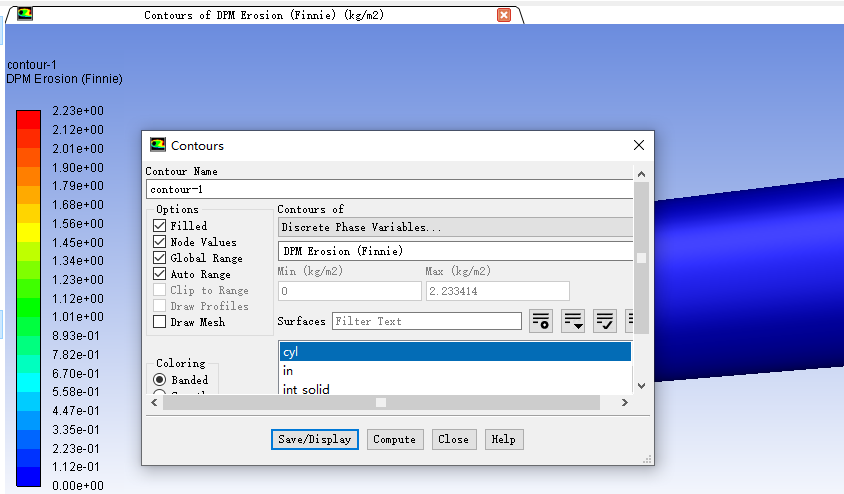This screenshot has width=844, height=494.
Task: Click the select all shown surfaces icon
Action: [x=605, y=321]
